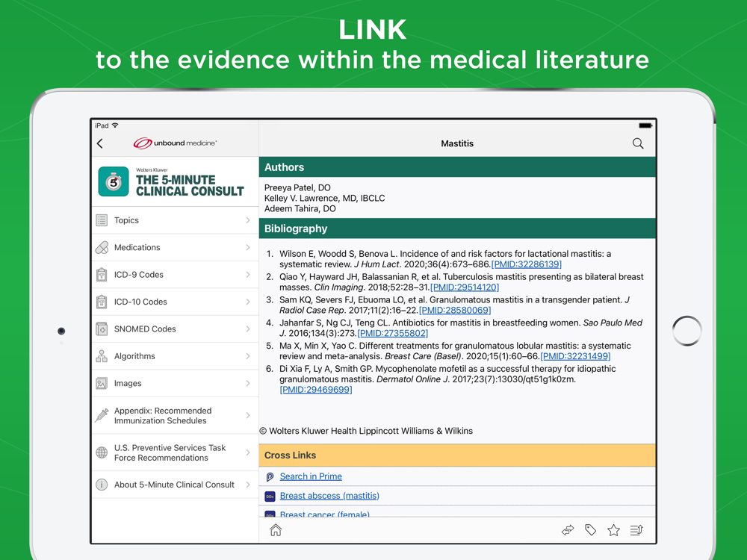
Task: Click the Unbound Medicine logo
Action: 175,143
